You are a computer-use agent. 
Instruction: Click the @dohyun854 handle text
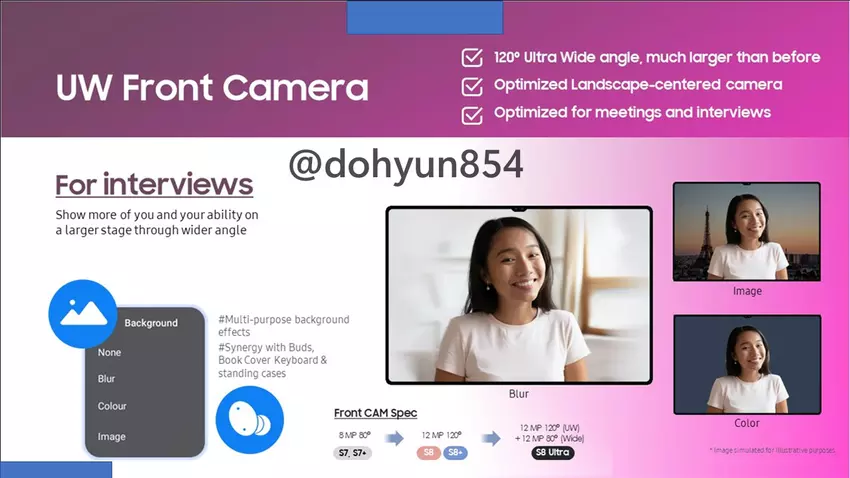[x=406, y=165]
